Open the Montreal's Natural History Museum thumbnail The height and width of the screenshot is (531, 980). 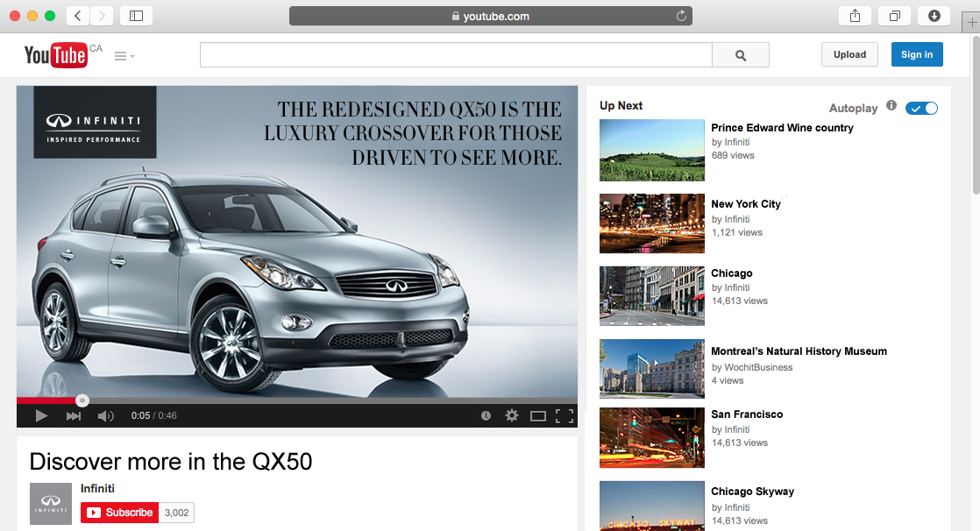pyautogui.click(x=652, y=369)
